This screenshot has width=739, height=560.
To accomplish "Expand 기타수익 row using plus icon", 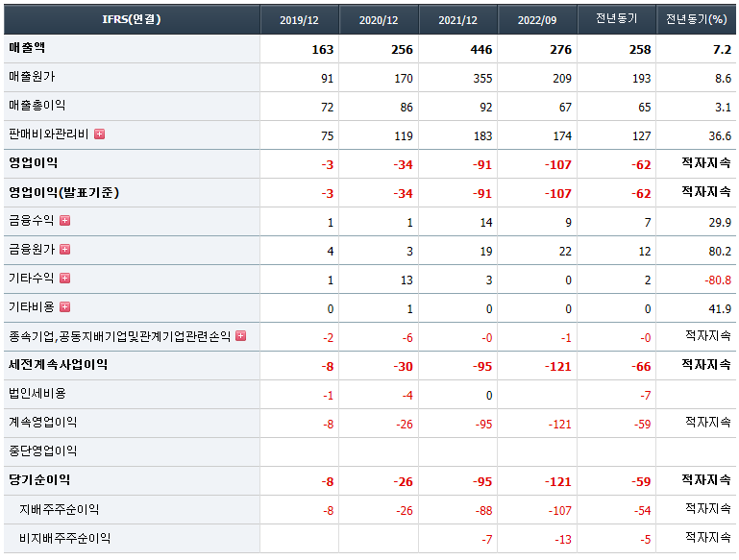I will point(65,279).
